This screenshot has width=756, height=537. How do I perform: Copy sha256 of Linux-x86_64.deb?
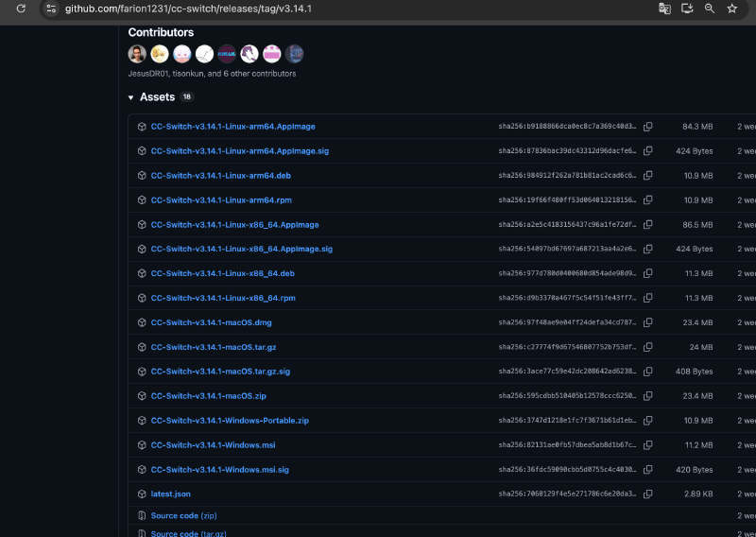tap(648, 273)
